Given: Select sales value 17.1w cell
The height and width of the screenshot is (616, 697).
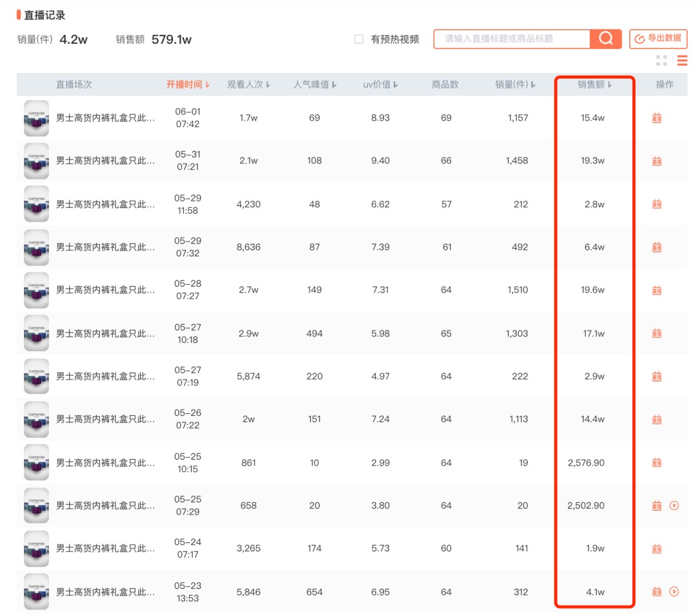Looking at the screenshot, I should point(594,334).
